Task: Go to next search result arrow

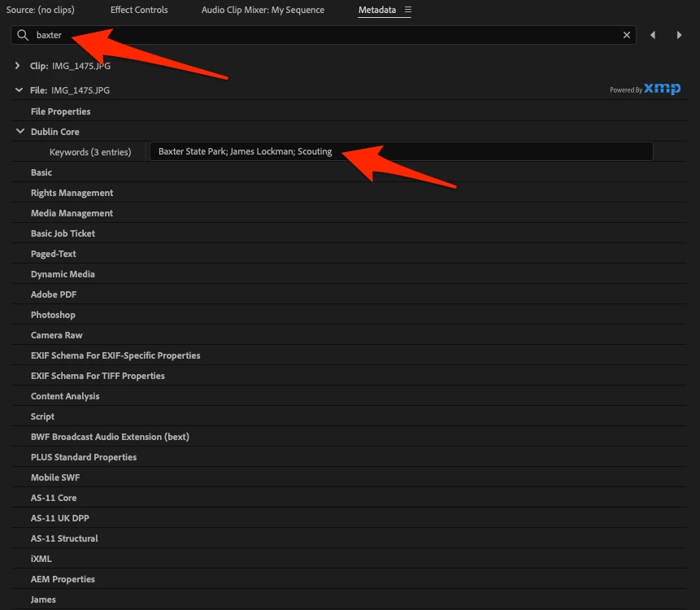Action: coord(679,35)
